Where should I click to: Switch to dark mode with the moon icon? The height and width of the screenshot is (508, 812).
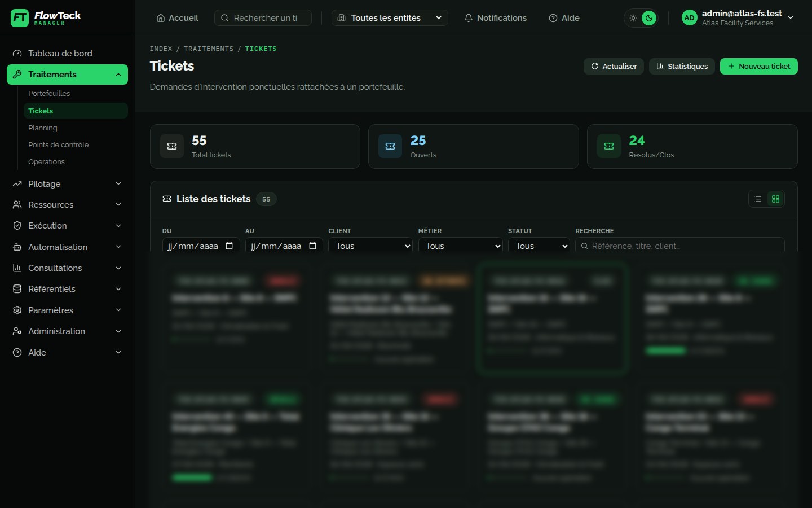coord(649,18)
